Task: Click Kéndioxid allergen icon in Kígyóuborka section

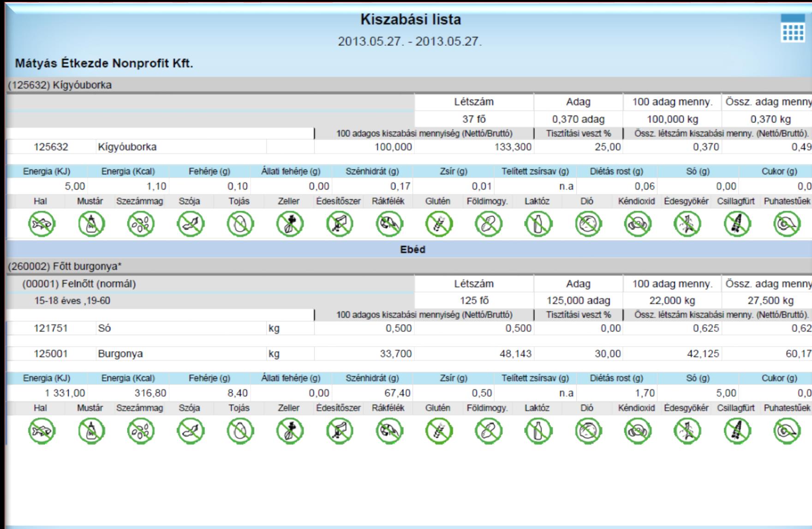Action: 638,225
